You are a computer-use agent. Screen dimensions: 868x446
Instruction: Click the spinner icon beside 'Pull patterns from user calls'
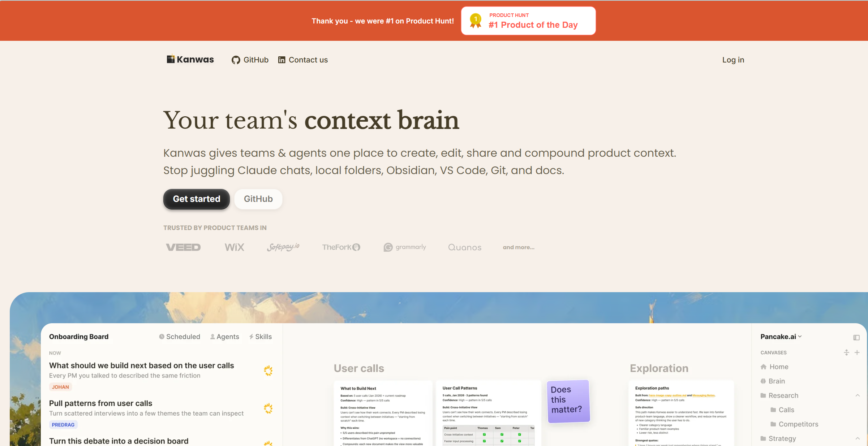point(268,408)
